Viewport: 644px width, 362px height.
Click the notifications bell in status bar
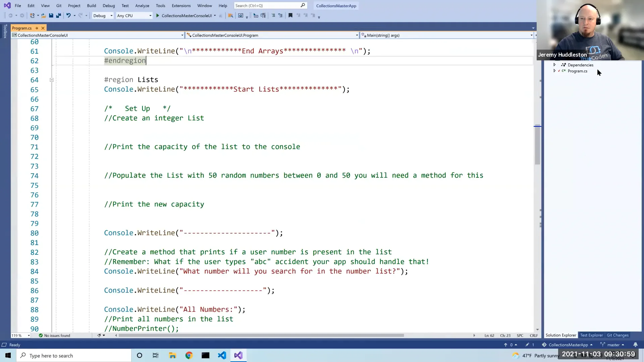pos(635,345)
